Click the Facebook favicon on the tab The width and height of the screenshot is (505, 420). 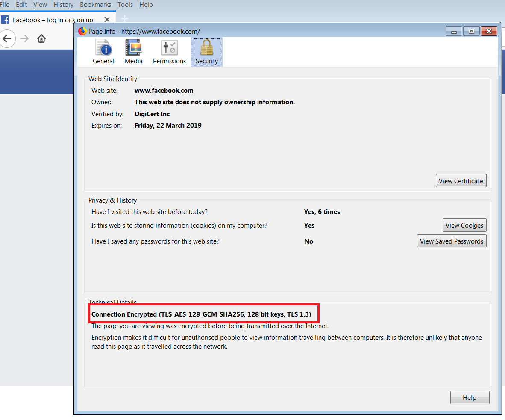click(x=5, y=20)
